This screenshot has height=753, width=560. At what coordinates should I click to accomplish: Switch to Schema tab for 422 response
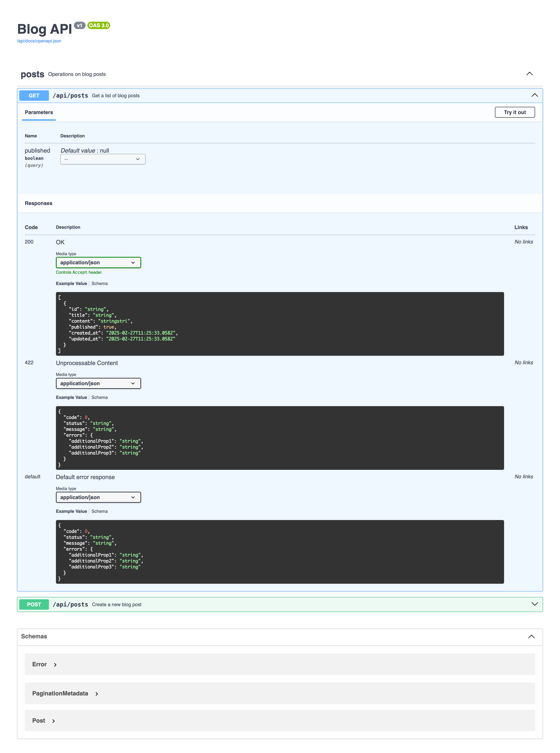click(99, 397)
